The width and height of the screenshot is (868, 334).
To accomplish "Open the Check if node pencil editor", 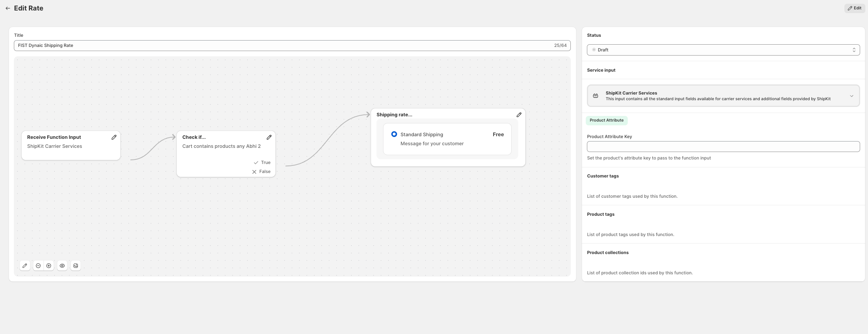I will click(269, 137).
